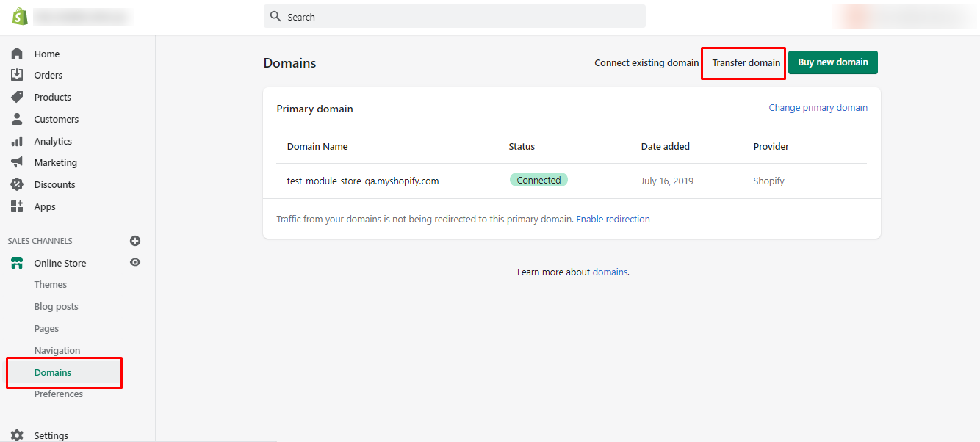The width and height of the screenshot is (980, 442).
Task: Click the blurred store name at top left
Action: [x=82, y=16]
